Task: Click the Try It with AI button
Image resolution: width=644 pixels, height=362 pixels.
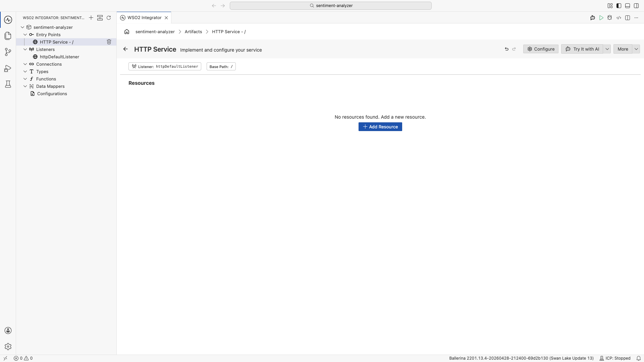Action: [582, 49]
